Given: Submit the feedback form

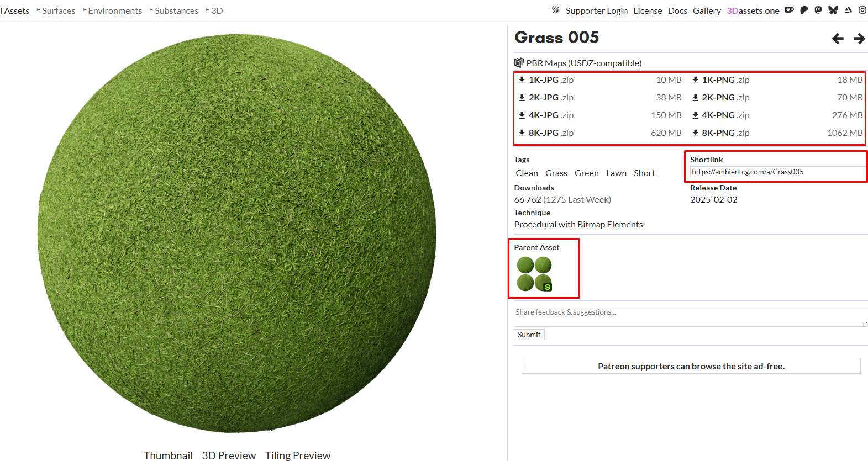Looking at the screenshot, I should click(529, 335).
